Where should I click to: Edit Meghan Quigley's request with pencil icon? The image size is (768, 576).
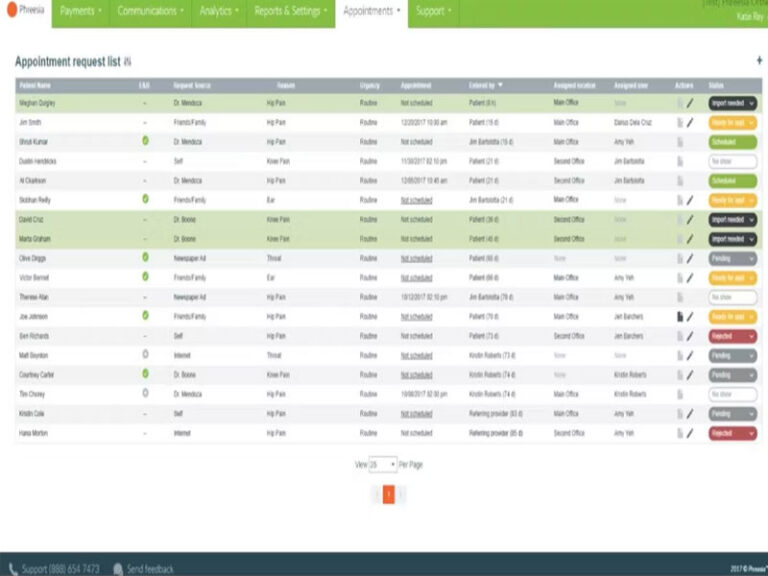[690, 103]
